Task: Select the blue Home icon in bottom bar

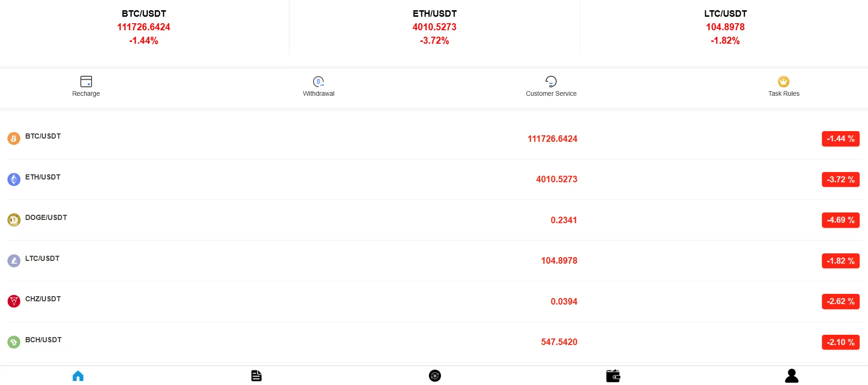Action: [x=78, y=376]
